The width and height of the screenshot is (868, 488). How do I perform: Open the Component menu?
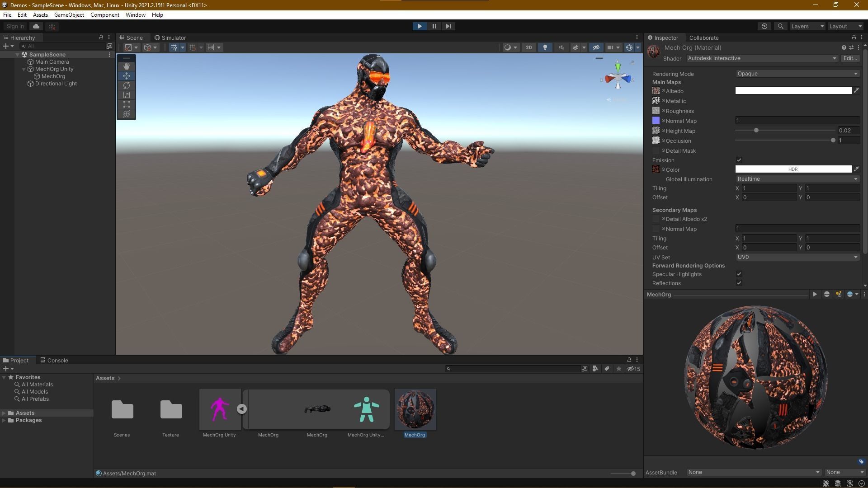point(105,15)
